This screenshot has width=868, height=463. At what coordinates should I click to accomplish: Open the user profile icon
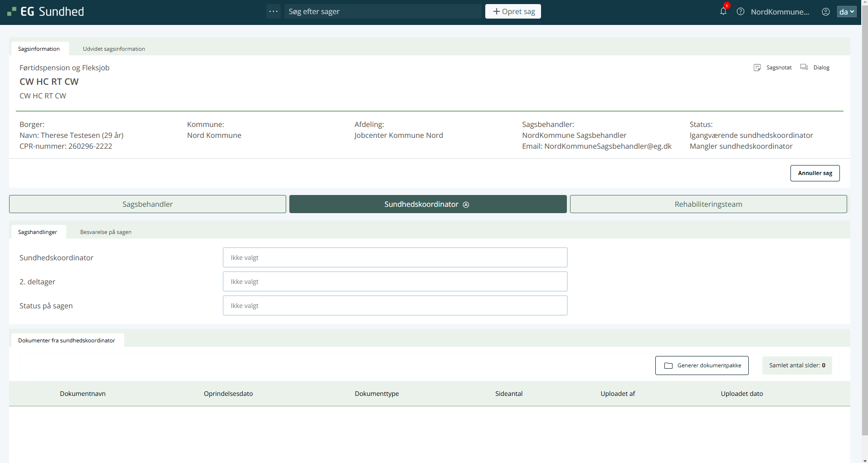(x=826, y=12)
